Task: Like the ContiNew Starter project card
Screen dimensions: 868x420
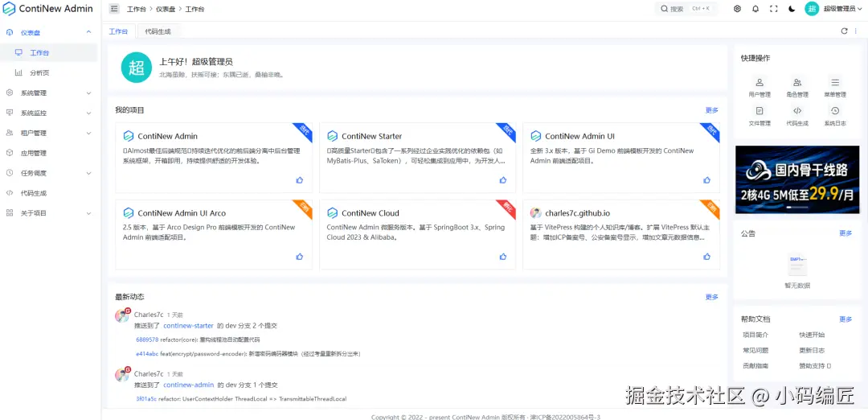Action: (503, 180)
